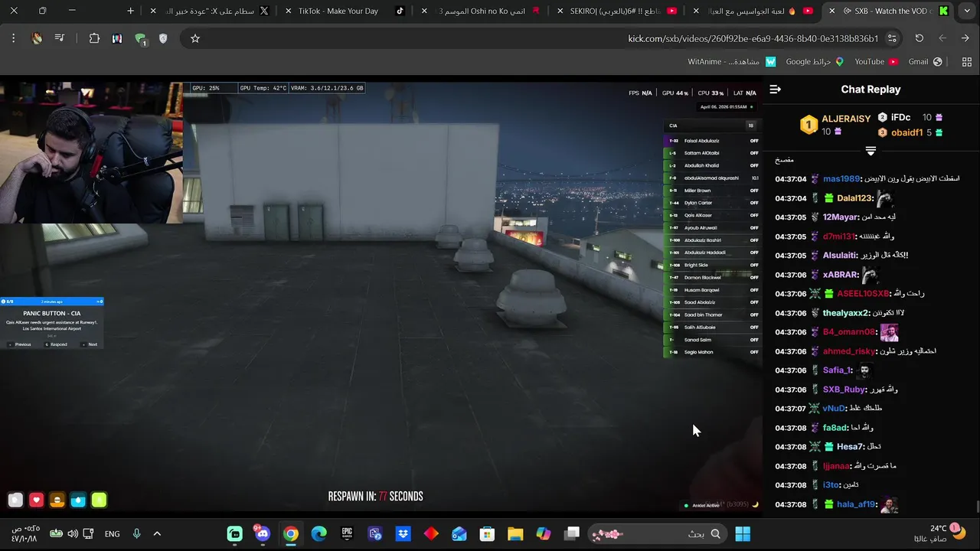Open the media controls icon

(x=60, y=38)
